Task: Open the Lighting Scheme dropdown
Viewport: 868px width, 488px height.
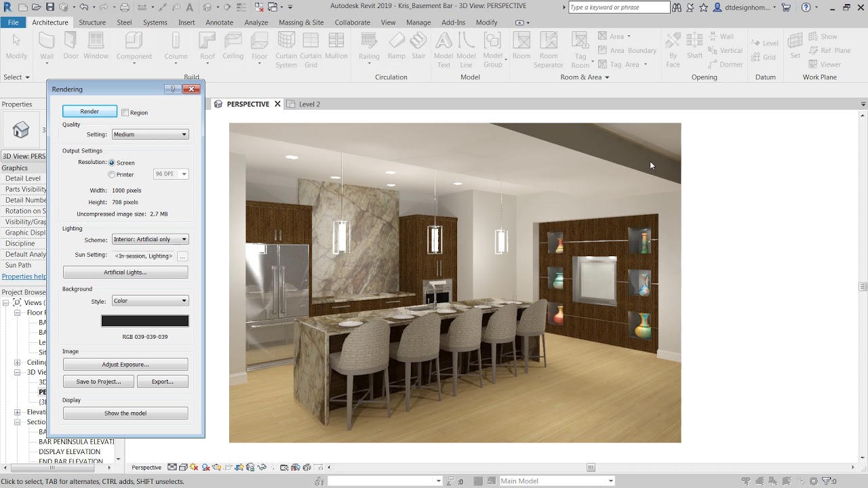Action: [x=150, y=239]
